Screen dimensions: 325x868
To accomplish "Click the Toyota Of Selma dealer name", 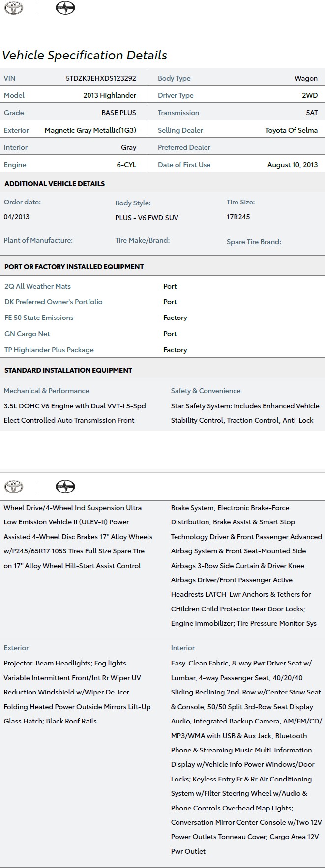I will pyautogui.click(x=291, y=130).
